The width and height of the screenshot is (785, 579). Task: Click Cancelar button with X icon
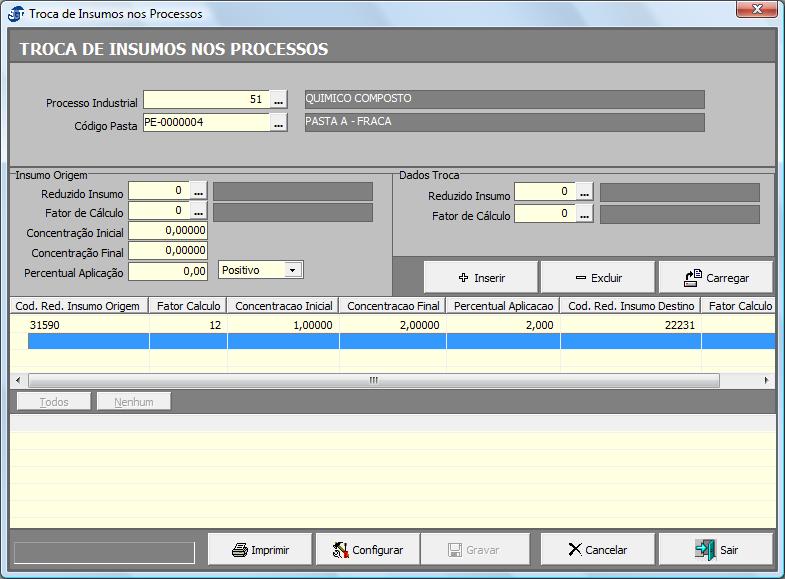597,550
